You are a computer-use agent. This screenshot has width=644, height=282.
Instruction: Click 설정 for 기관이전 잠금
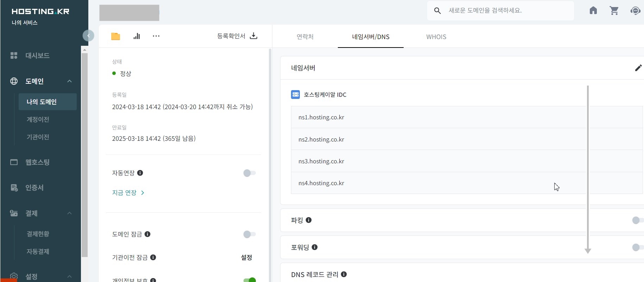point(246,257)
